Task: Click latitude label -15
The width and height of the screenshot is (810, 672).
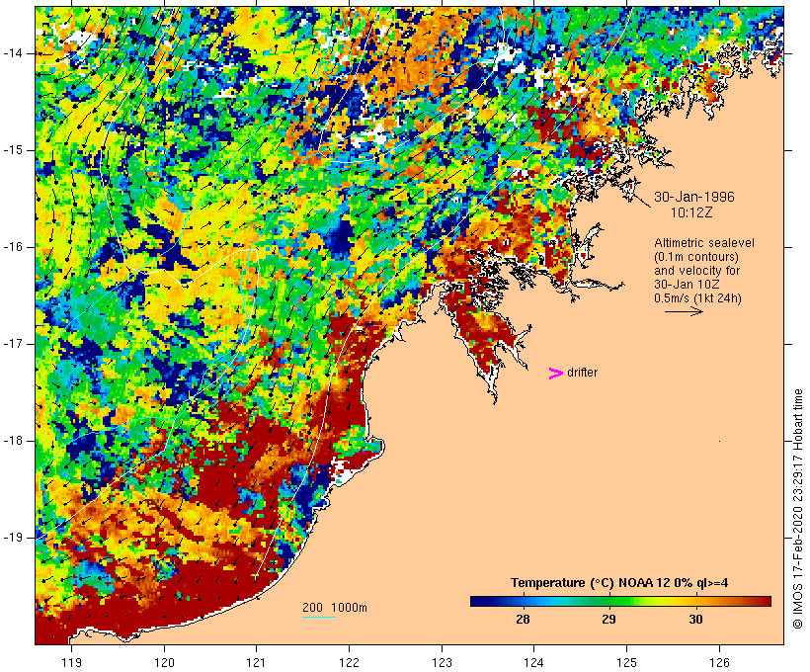Action: tap(13, 150)
